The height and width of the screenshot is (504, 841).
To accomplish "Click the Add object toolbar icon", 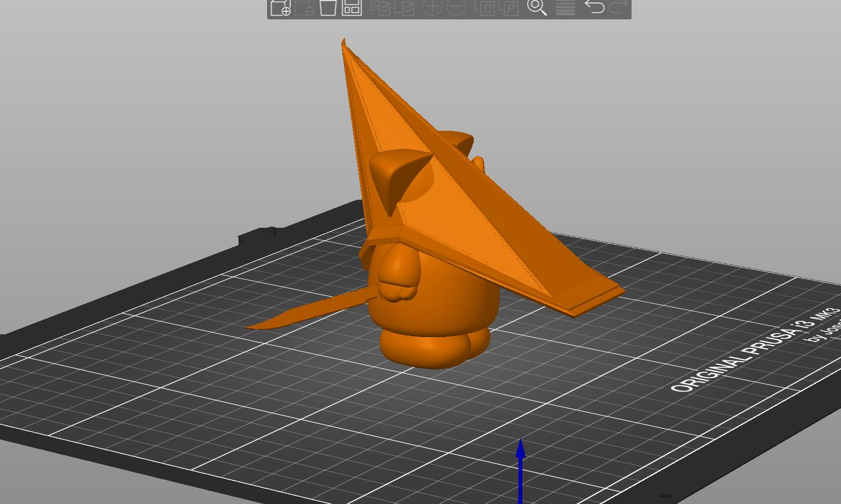I will [280, 8].
